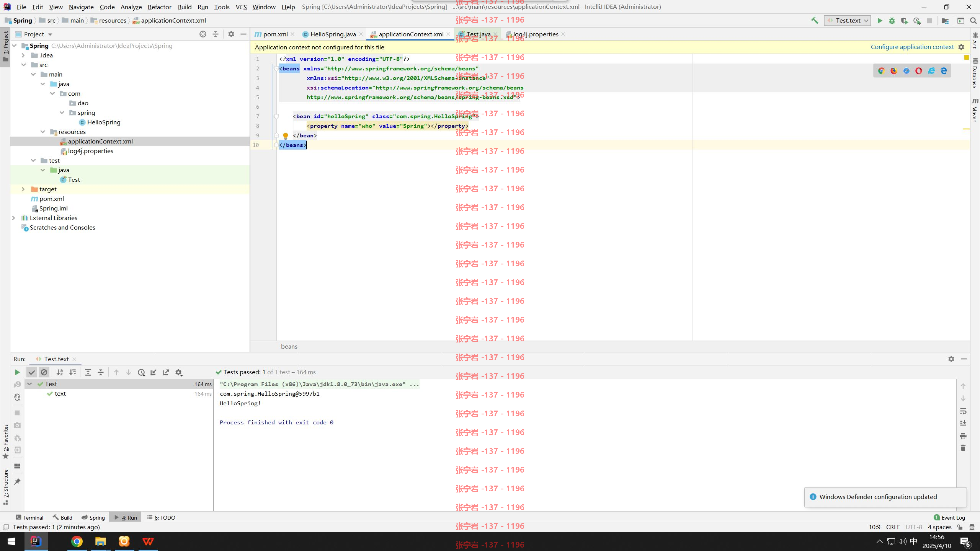
Task: Collapse all test results
Action: (101, 372)
